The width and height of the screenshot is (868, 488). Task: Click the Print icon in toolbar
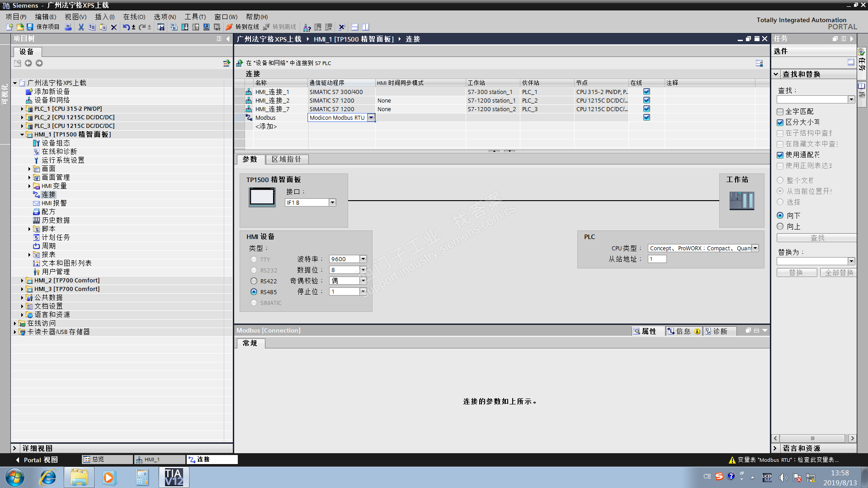68,27
